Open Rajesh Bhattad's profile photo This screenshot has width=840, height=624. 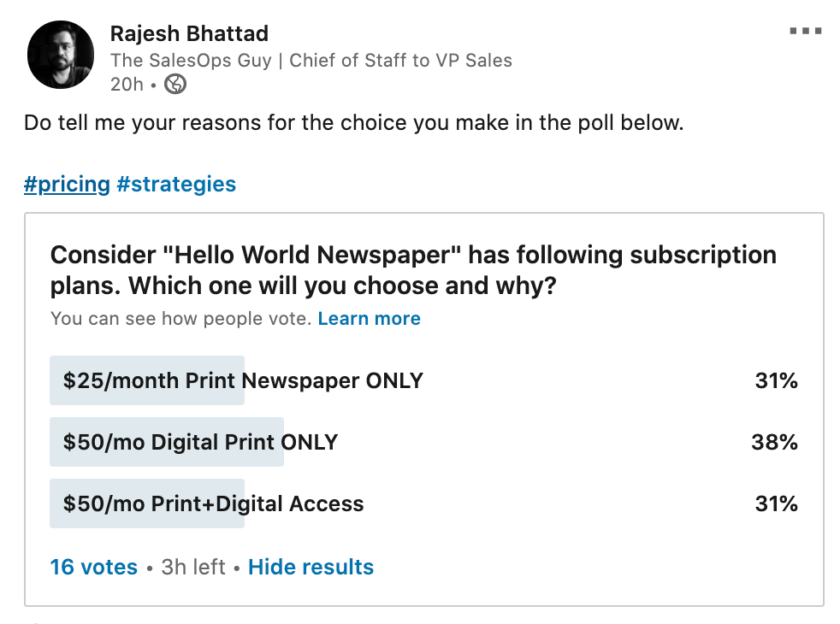click(x=61, y=55)
